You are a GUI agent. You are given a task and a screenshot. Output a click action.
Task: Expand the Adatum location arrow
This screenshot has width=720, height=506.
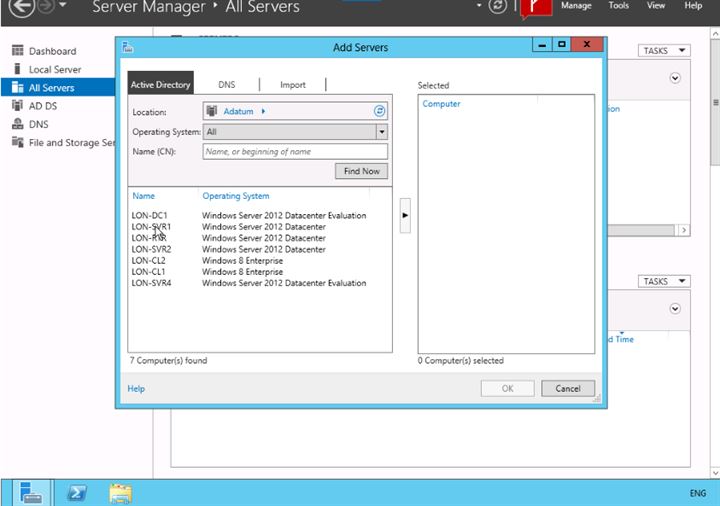pyautogui.click(x=263, y=111)
